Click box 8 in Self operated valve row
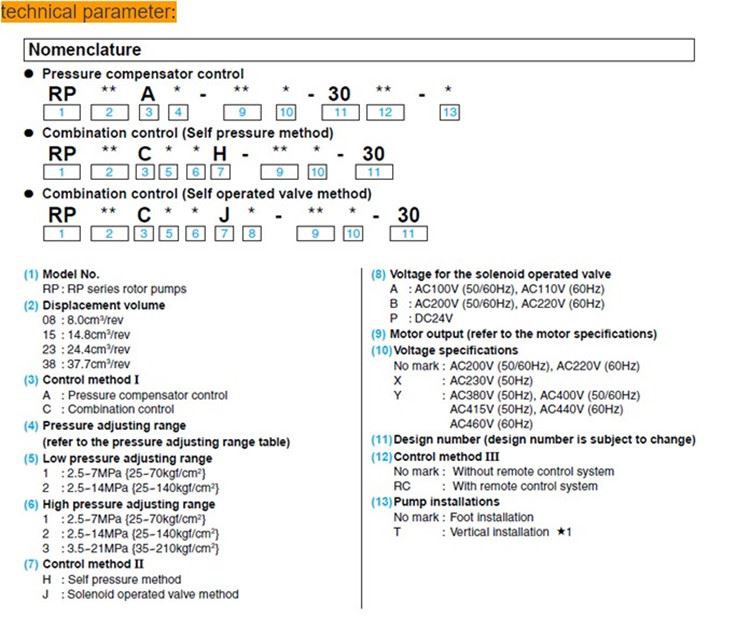750x617 pixels. coord(252,233)
